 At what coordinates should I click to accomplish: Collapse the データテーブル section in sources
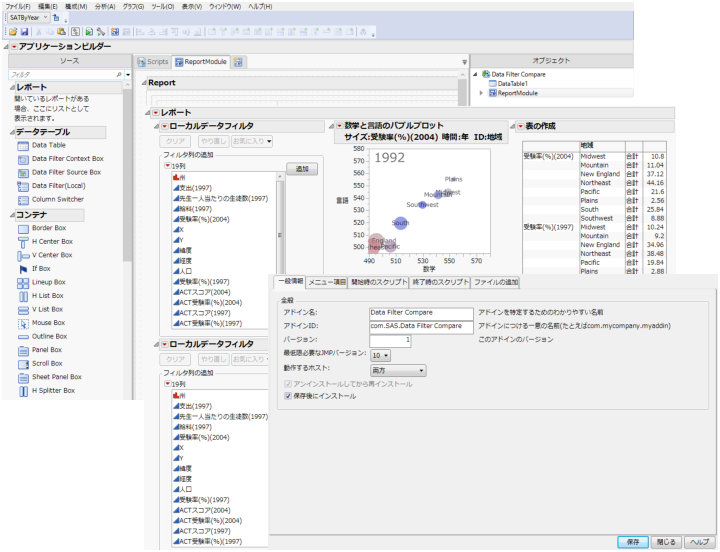(12, 133)
